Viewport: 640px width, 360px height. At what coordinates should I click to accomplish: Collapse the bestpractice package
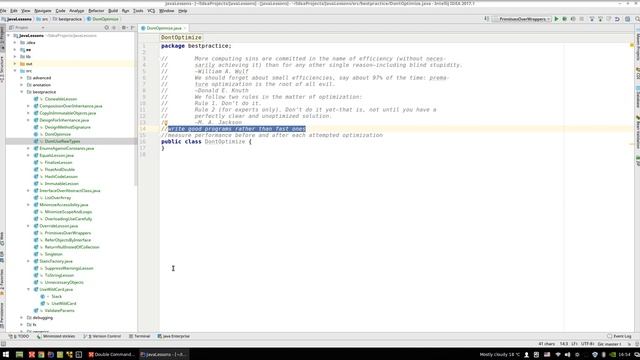[x=22, y=92]
